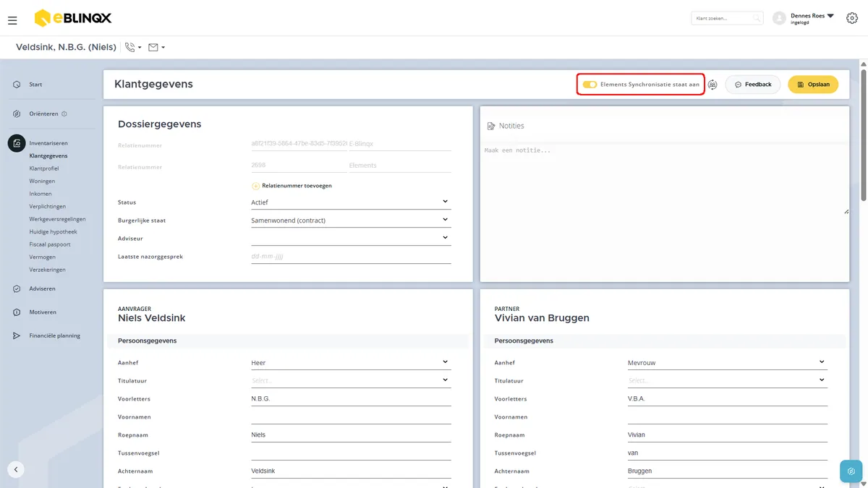Open the partner Titulatuur dropdown
868x488 pixels.
(728, 380)
